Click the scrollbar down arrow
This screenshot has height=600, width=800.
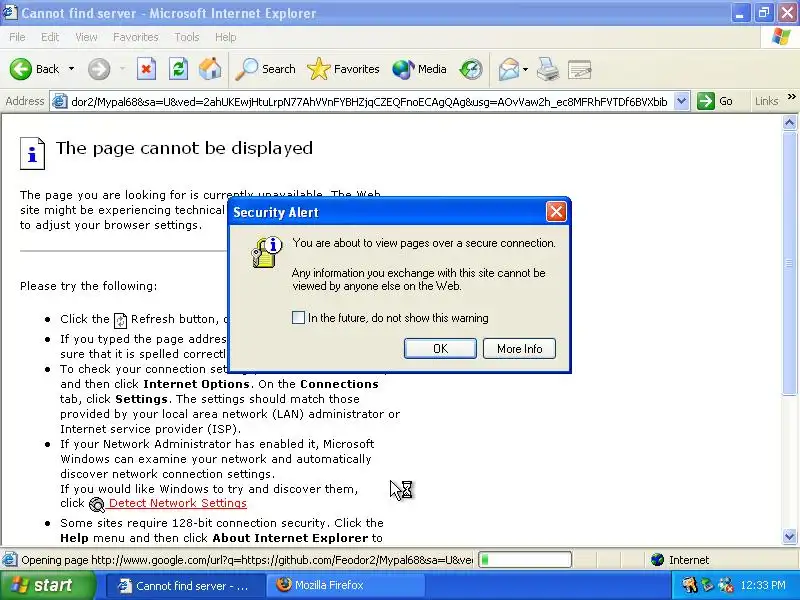tap(789, 536)
